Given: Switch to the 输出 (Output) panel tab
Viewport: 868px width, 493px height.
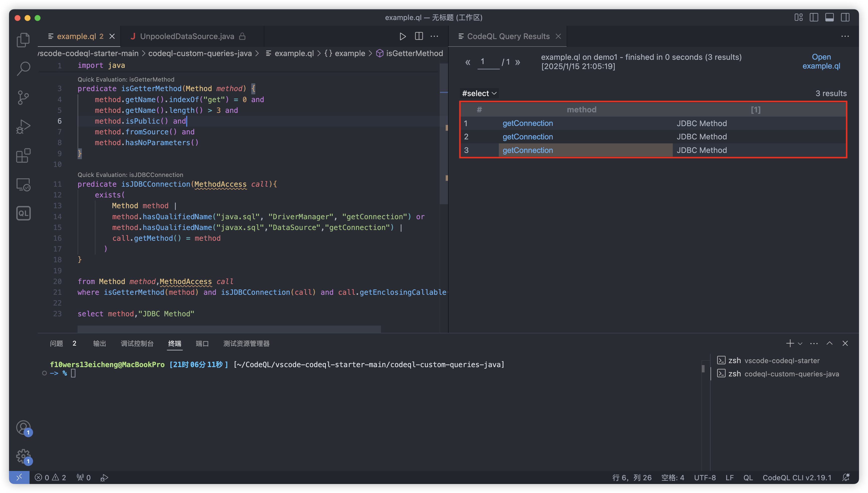Looking at the screenshot, I should pyautogui.click(x=100, y=343).
